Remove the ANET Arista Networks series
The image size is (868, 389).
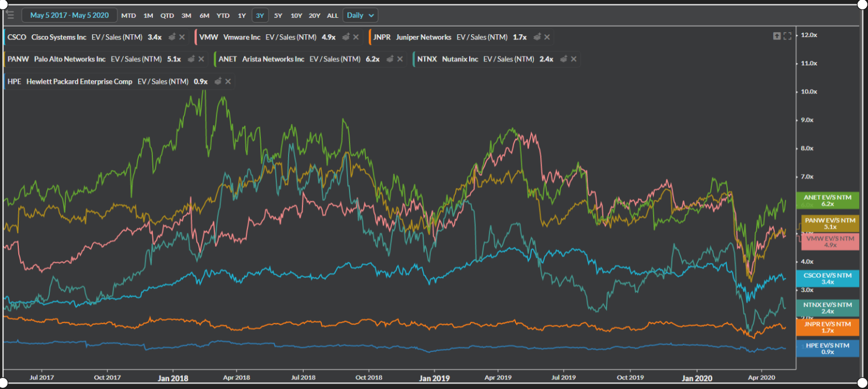pyautogui.click(x=400, y=59)
